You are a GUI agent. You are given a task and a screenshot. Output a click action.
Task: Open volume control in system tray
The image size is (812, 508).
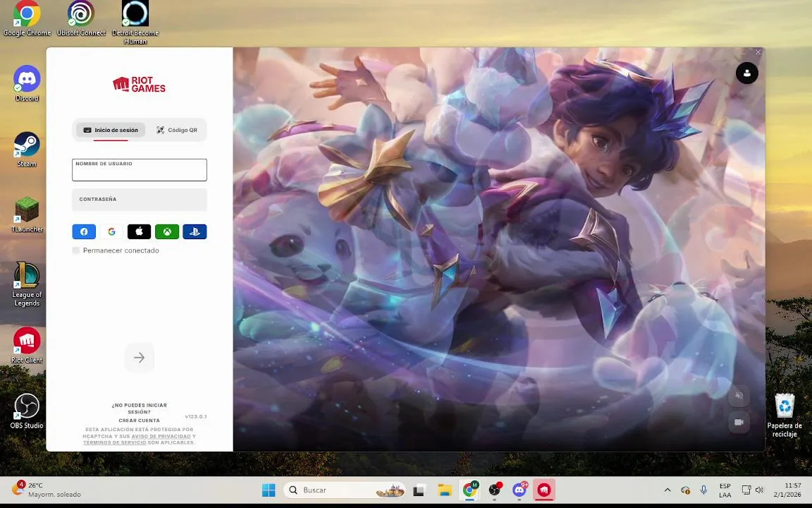tap(760, 490)
